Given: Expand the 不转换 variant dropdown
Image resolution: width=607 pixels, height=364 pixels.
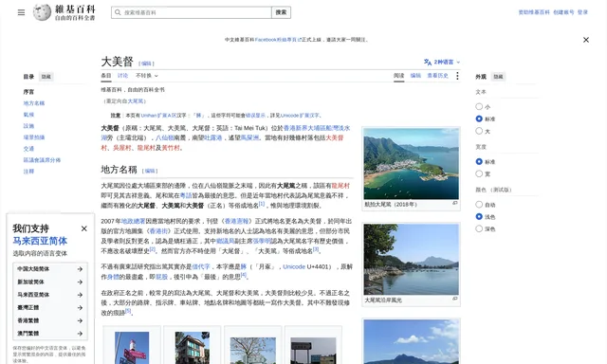Looking at the screenshot, I should [147, 76].
